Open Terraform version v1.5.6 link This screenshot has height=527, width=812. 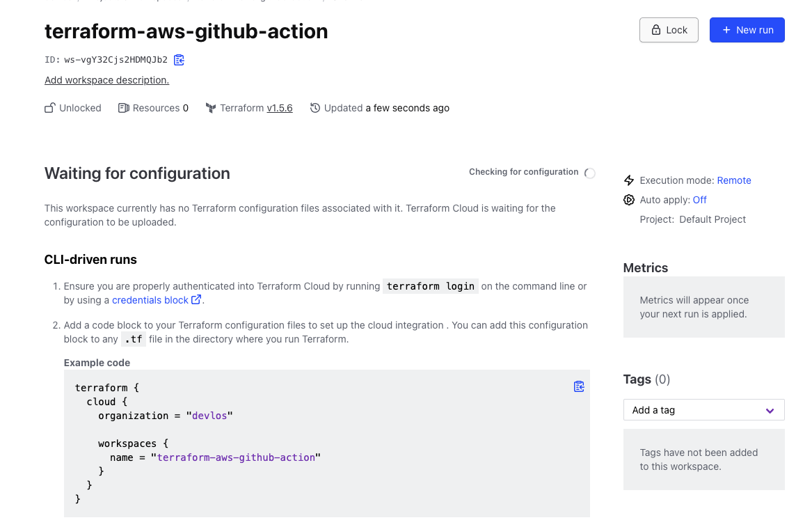tap(280, 109)
